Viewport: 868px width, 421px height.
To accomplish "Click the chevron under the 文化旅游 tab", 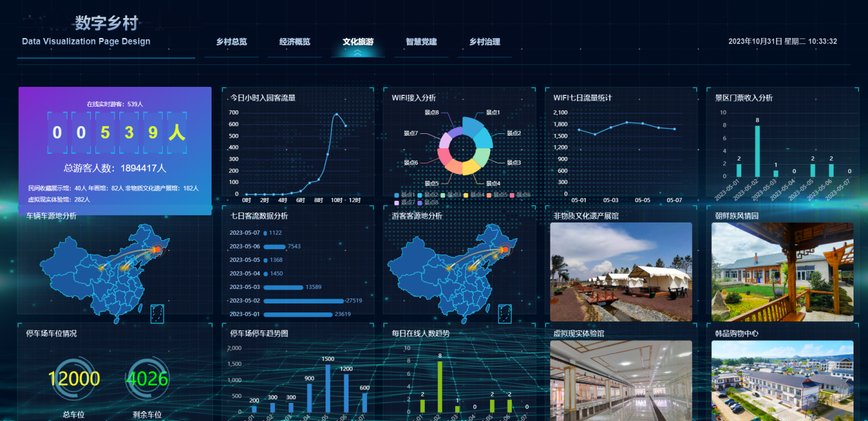I will pos(358,53).
